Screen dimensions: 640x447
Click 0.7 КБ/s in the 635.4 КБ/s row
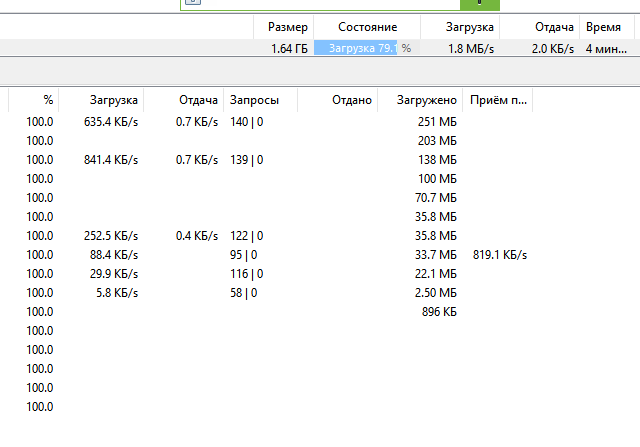point(197,122)
